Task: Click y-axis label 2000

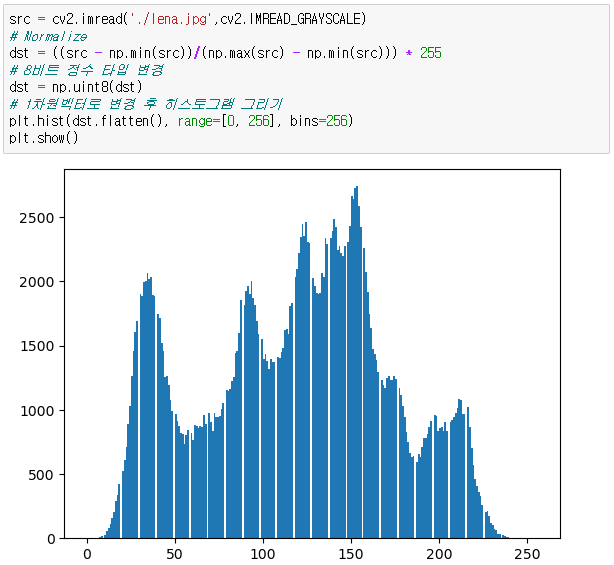Action: (36, 282)
